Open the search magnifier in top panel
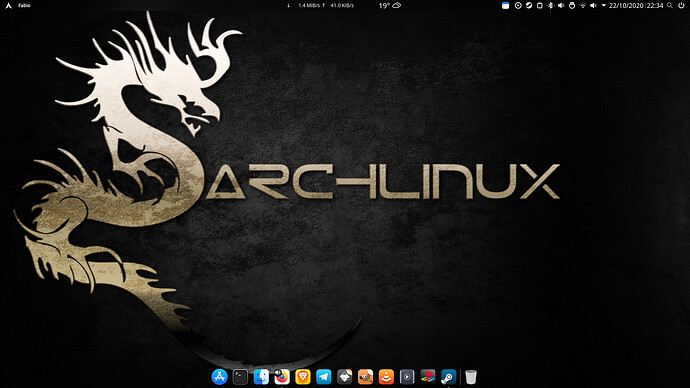The width and height of the screenshot is (690, 388). click(670, 5)
